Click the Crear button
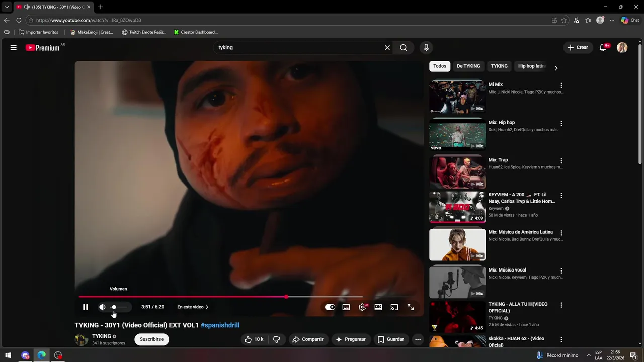Screen dimensions: 644x362 (x=578, y=48)
